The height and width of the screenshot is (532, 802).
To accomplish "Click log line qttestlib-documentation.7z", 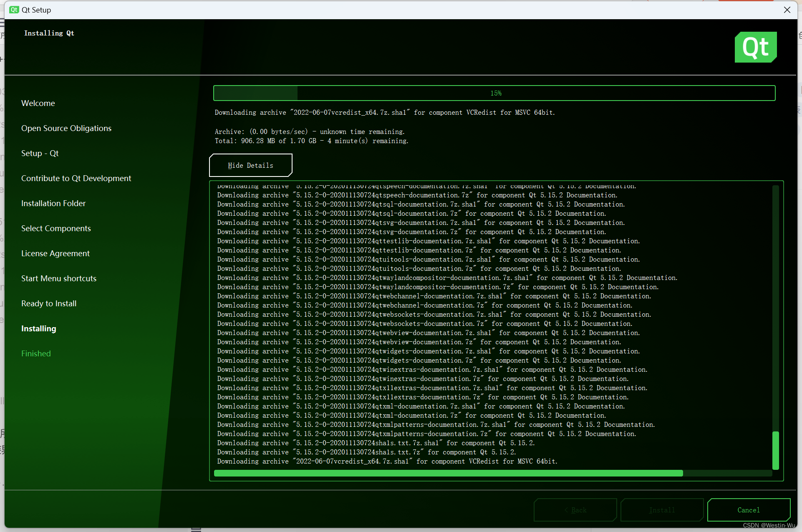I will [x=419, y=250].
